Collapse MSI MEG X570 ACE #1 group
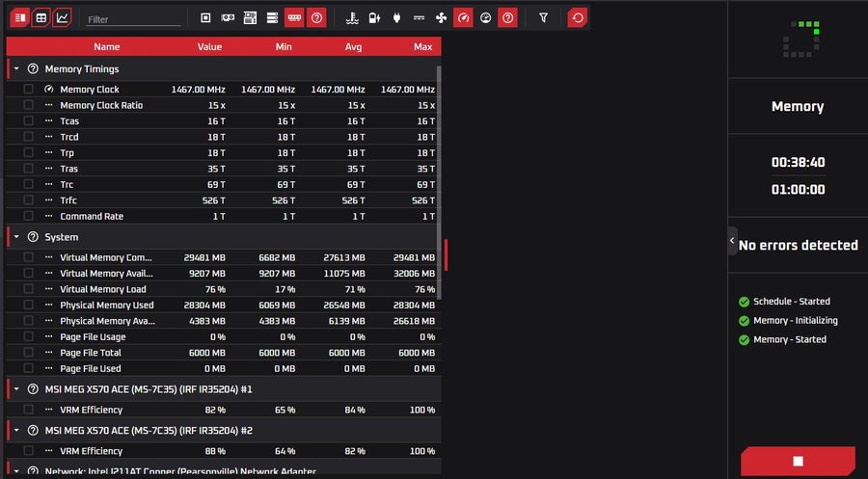This screenshot has width=868, height=479. pos(16,389)
